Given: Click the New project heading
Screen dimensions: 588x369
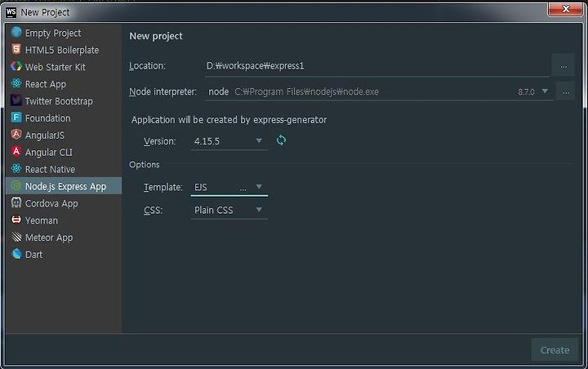Looking at the screenshot, I should pyautogui.click(x=156, y=36).
